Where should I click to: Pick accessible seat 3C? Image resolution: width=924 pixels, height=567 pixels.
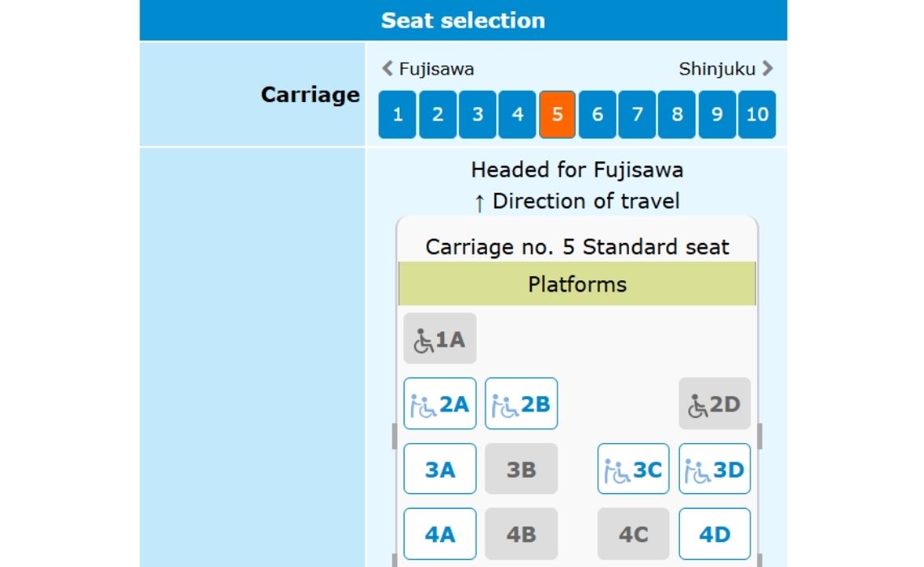point(633,468)
